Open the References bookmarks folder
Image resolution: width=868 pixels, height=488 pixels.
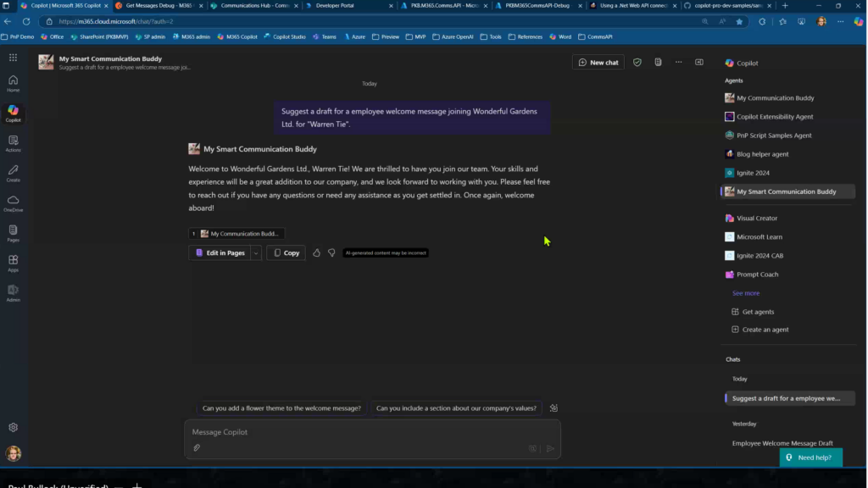526,36
